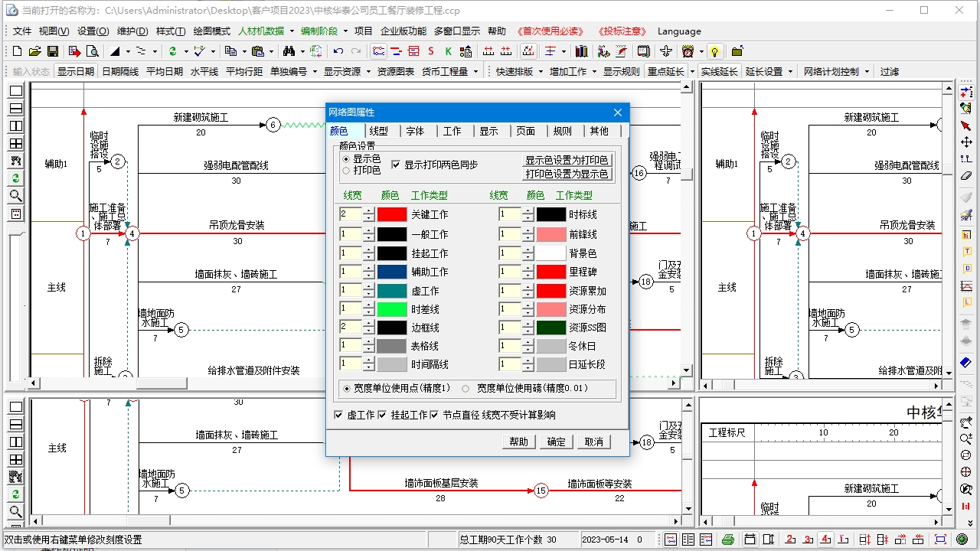Click the red color swatch for 关键工作
Viewport: 980px width, 551px height.
click(x=393, y=214)
